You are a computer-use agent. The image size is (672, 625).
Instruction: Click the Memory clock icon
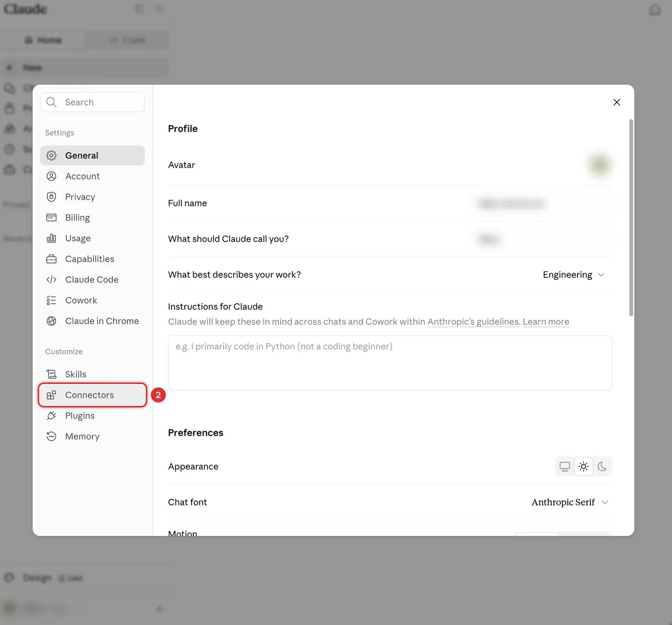pyautogui.click(x=51, y=436)
